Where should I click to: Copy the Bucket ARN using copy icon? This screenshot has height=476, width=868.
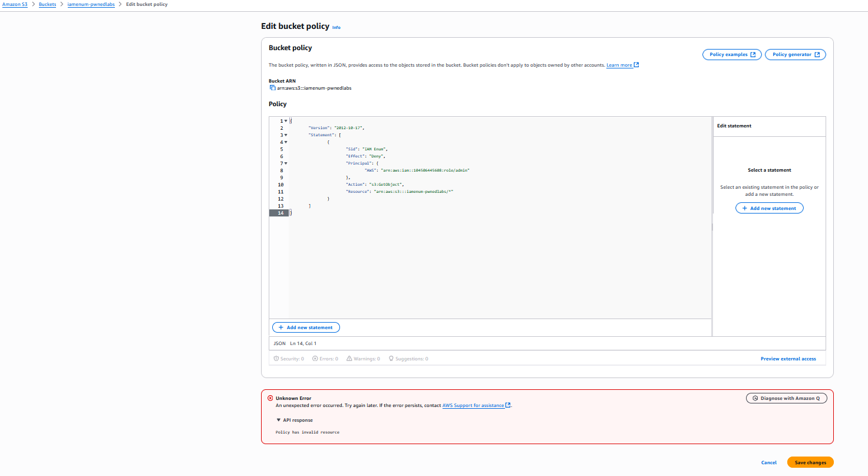click(x=272, y=88)
